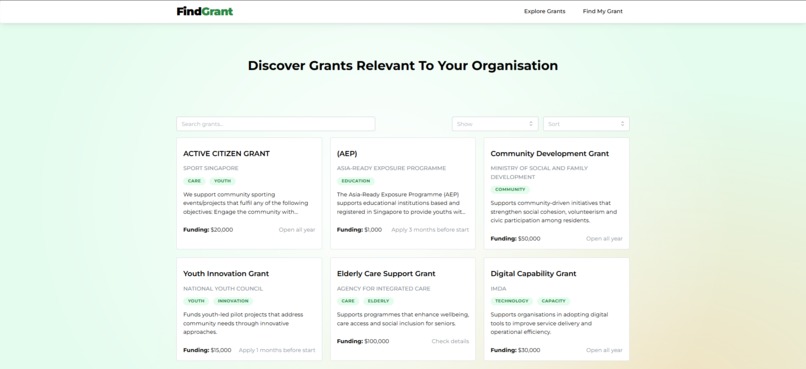Image resolution: width=806 pixels, height=369 pixels.
Task: Click the Funding: $30,000 text
Action: [515, 350]
